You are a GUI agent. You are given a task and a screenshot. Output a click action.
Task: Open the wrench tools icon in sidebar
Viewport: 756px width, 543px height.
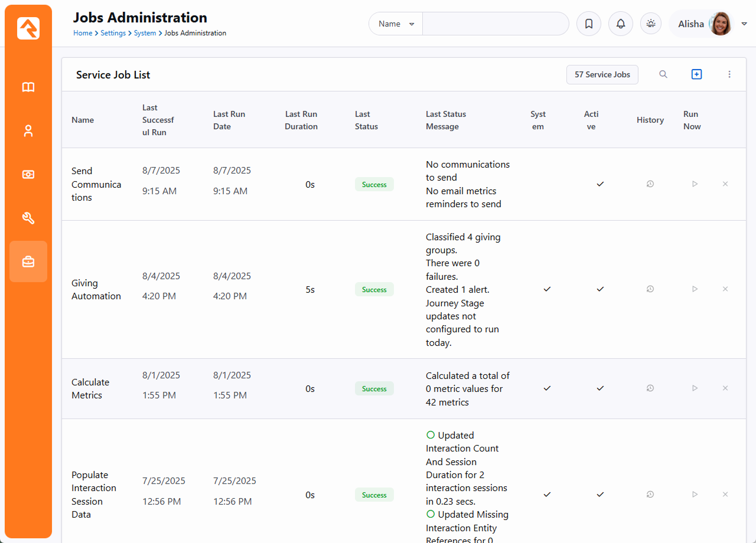[x=28, y=218]
